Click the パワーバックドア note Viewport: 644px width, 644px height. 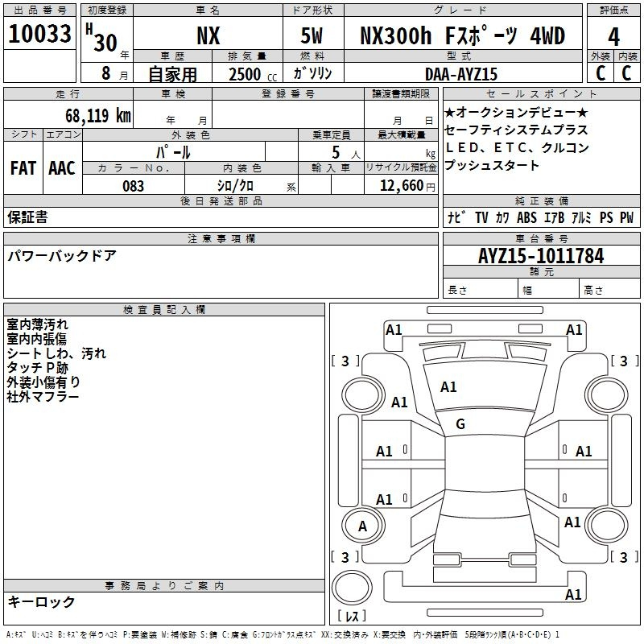(62, 256)
